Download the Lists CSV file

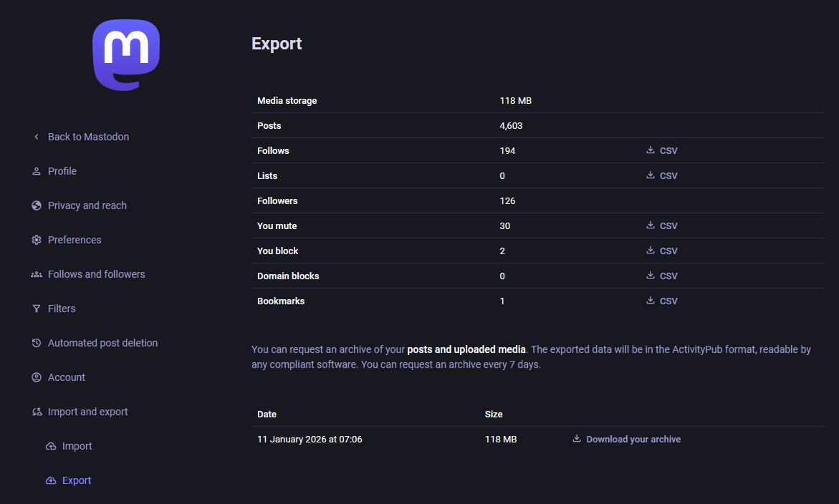pyautogui.click(x=662, y=176)
